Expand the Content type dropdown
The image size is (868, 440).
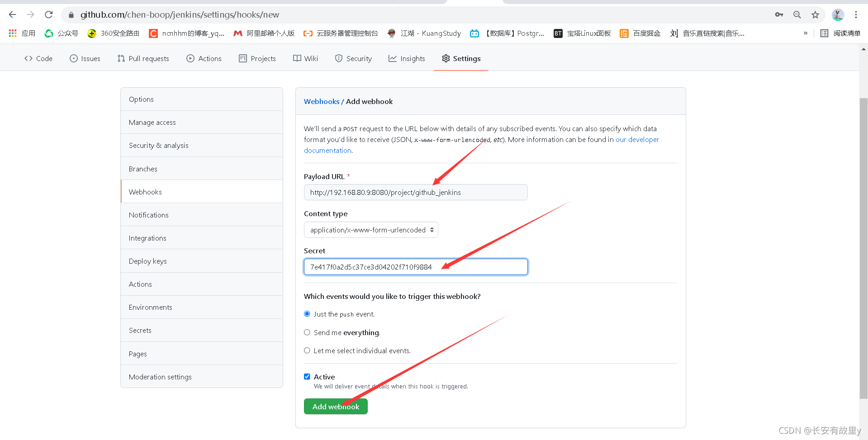[371, 230]
